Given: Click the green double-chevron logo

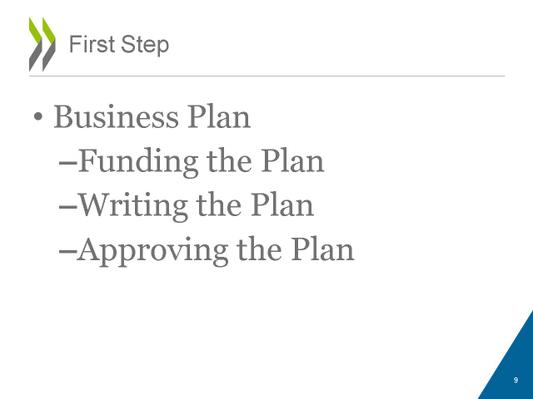Looking at the screenshot, I should coord(42,44).
